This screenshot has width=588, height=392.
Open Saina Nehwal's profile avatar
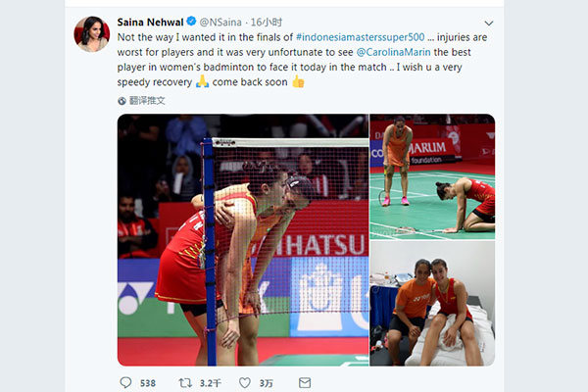coord(92,33)
